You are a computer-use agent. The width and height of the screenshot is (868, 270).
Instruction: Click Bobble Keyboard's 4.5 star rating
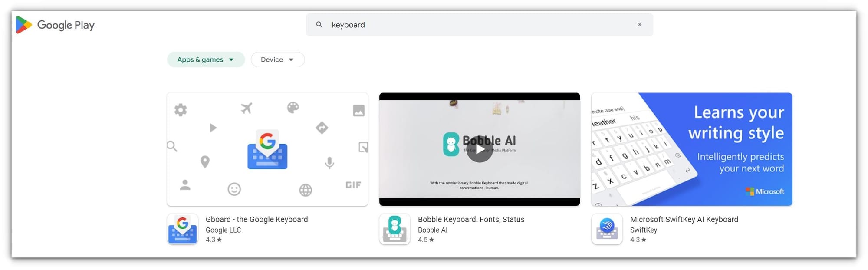pos(426,240)
